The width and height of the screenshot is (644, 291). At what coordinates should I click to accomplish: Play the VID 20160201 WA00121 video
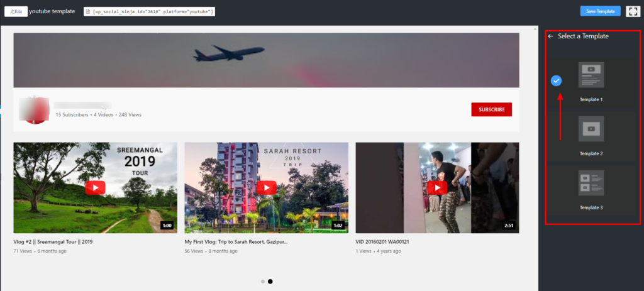(437, 187)
